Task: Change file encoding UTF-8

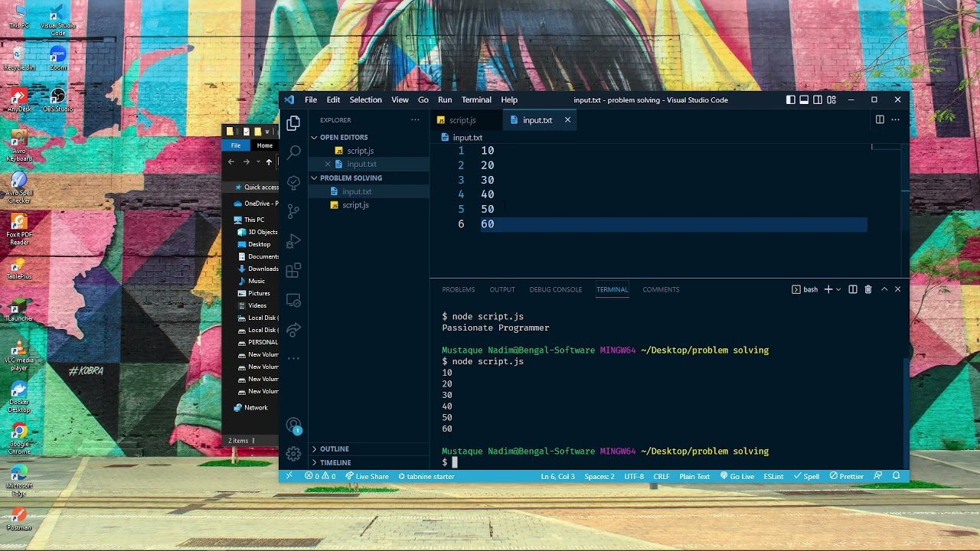Action: pyautogui.click(x=634, y=476)
